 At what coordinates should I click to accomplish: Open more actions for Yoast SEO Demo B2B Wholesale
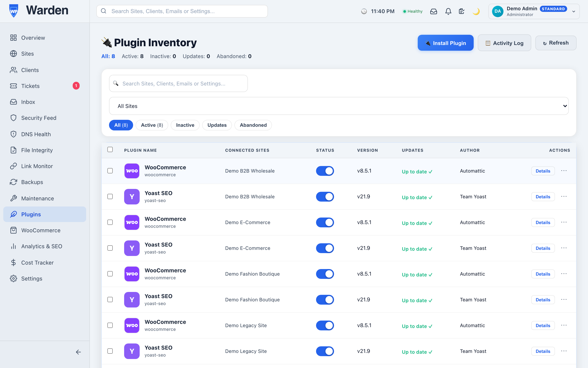pyautogui.click(x=564, y=197)
